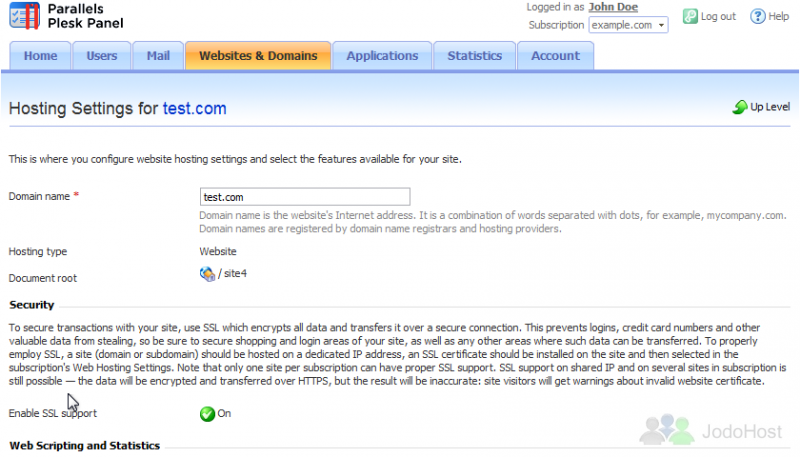The image size is (800, 457).
Task: Click into the Domain name input field
Action: coord(305,197)
